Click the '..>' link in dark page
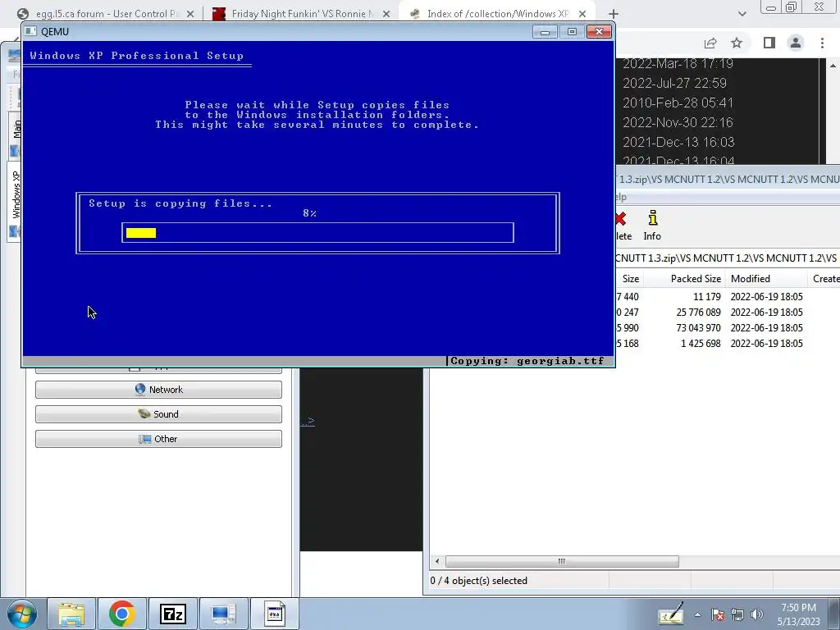 pos(308,421)
